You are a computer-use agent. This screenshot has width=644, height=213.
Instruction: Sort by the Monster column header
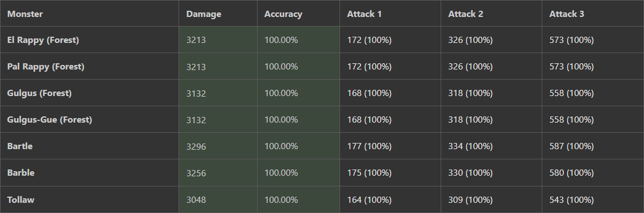point(25,14)
